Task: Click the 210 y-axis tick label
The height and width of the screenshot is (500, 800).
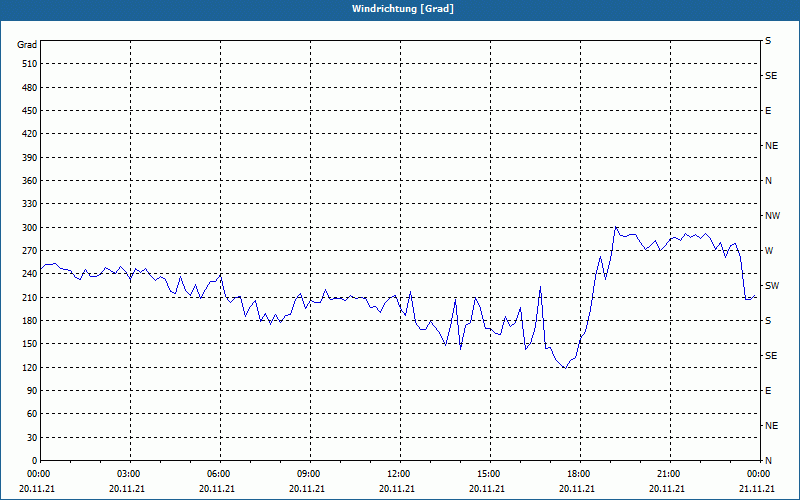Action: click(31, 297)
